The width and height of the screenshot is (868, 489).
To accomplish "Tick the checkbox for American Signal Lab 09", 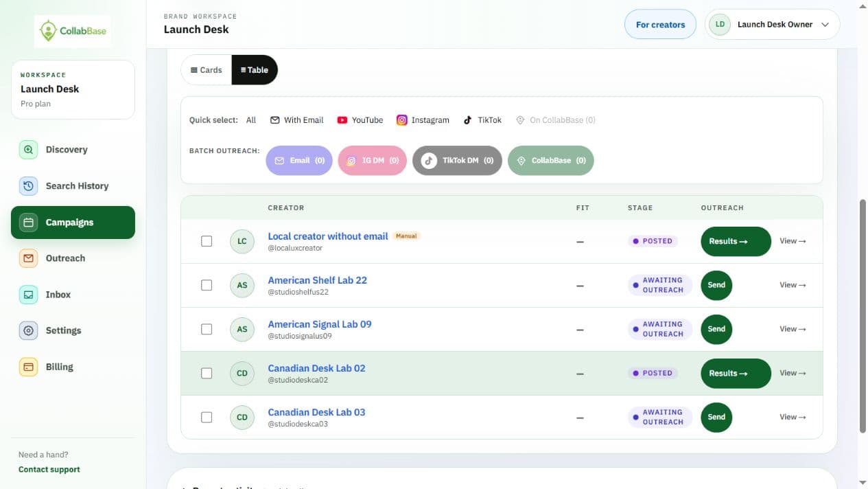I will pos(207,329).
